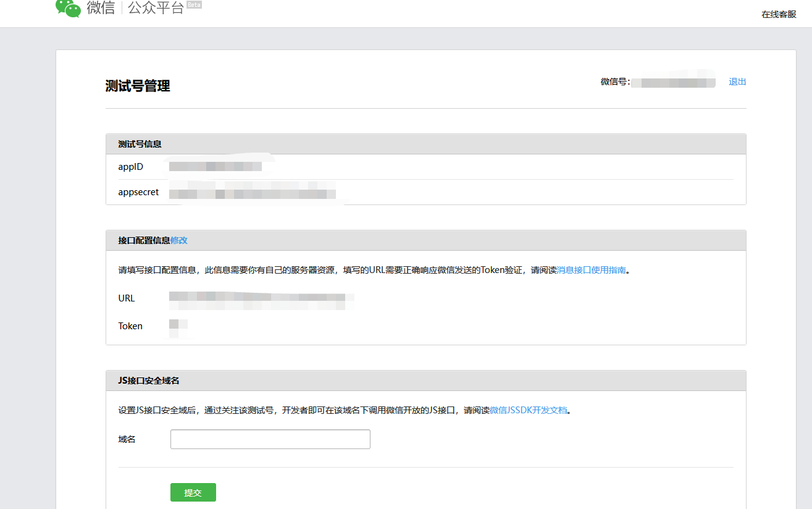Screen dimensions: 812x509
Task: Focus the 域名 text input field
Action: pos(270,439)
